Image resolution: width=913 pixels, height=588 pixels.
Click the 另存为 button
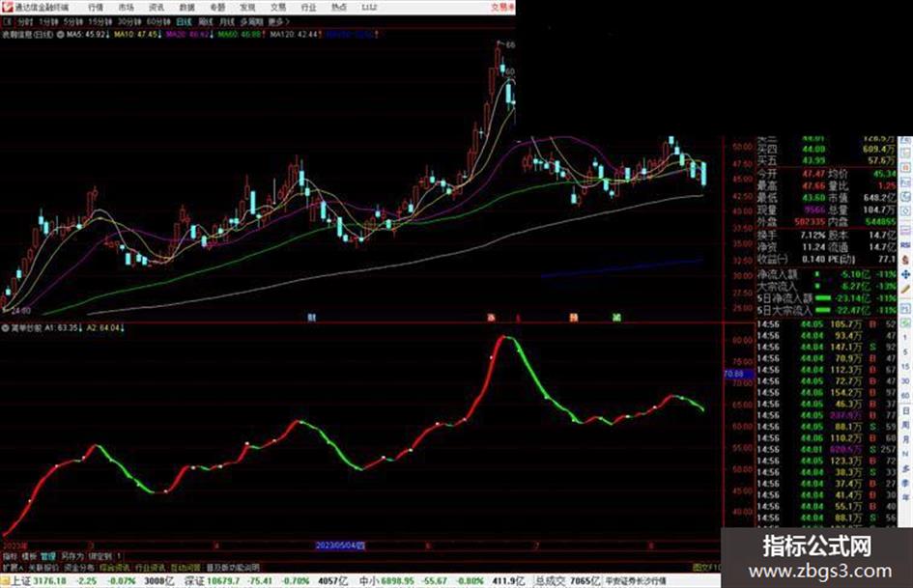[72, 556]
